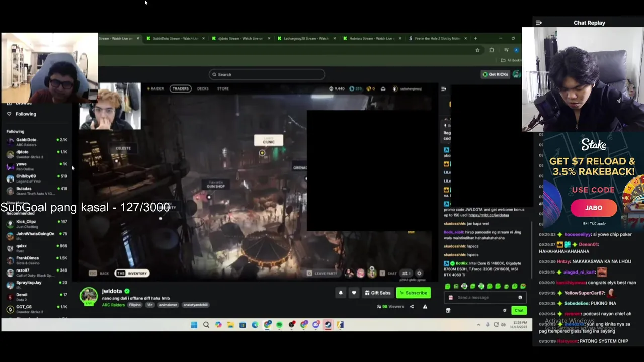Click the CLINIC marker on game map
Image resolution: width=644 pixels, height=362 pixels.
coord(269,140)
